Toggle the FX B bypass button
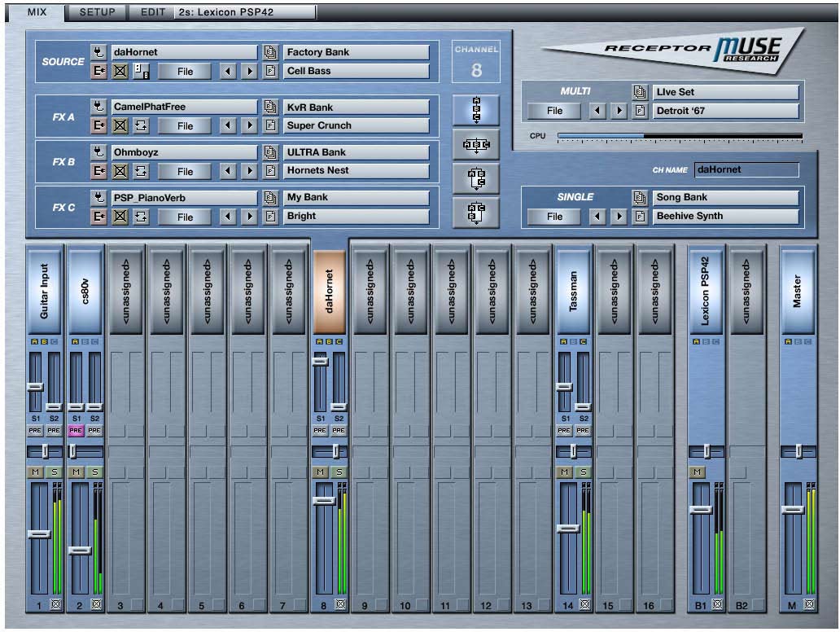This screenshot has width=840, height=632. 120,172
